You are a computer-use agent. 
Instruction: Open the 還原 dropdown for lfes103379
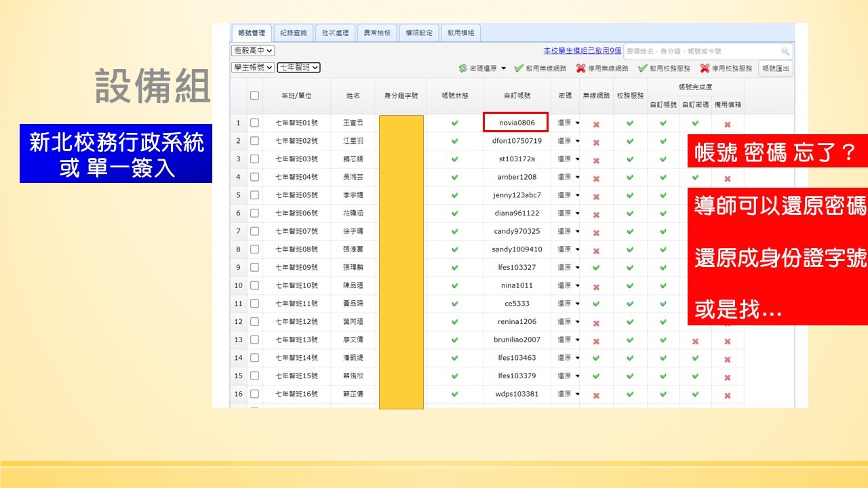click(x=568, y=375)
